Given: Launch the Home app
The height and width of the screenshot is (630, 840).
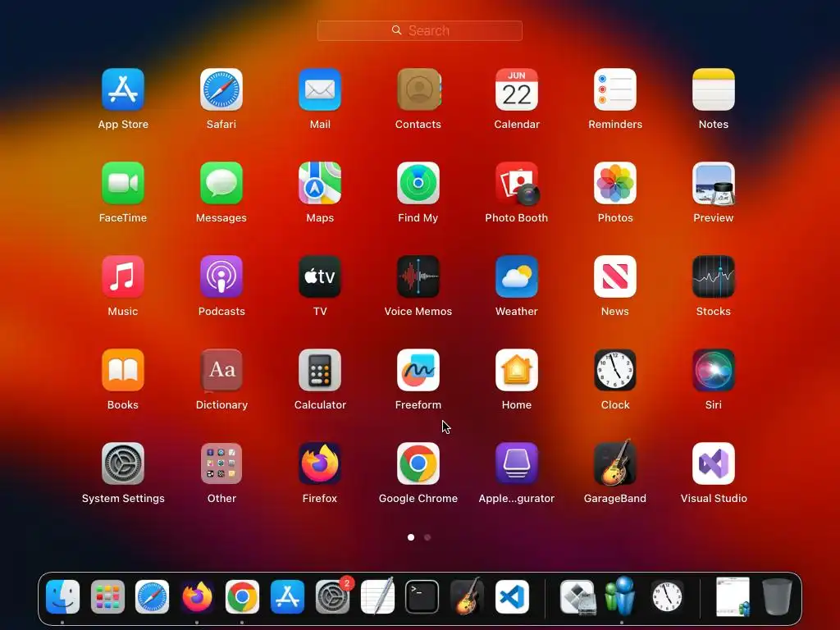Looking at the screenshot, I should (517, 370).
